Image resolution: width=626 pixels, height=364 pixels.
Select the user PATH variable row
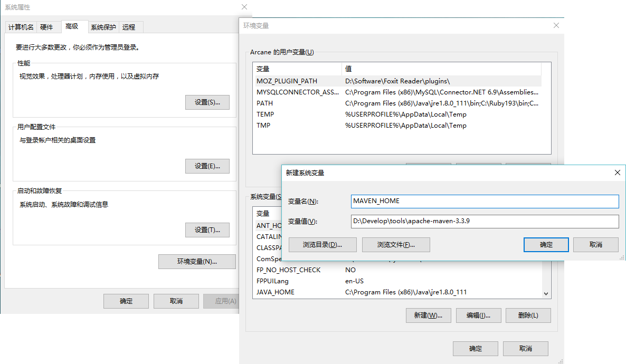pos(399,103)
